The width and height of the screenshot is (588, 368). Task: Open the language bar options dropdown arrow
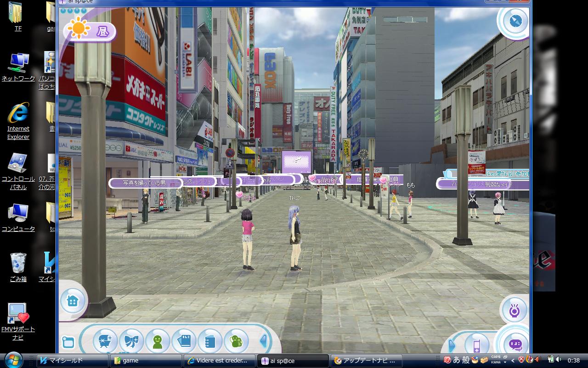[x=505, y=362]
